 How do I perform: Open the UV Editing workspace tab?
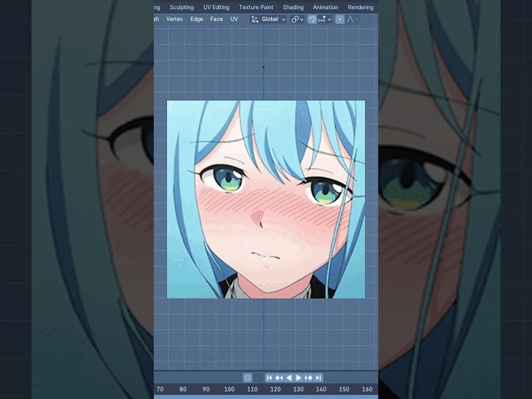[216, 7]
